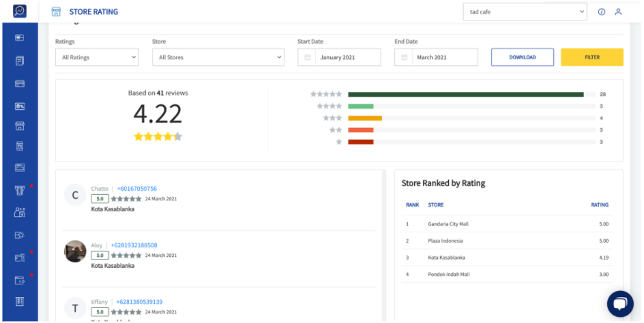Image resolution: width=644 pixels, height=323 pixels.
Task: Click the yellow star average rating display
Action: coord(158,137)
